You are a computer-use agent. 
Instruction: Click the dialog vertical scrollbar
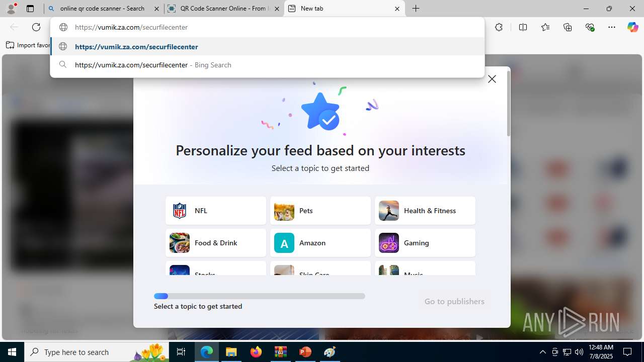pyautogui.click(x=508, y=104)
